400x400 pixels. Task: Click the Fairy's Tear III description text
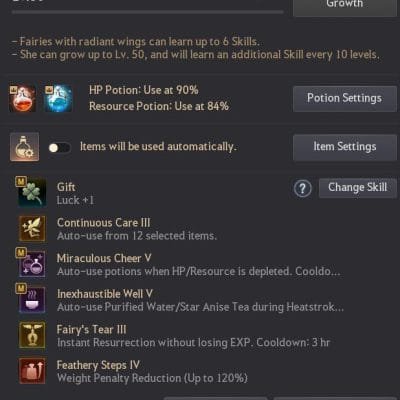(193, 343)
